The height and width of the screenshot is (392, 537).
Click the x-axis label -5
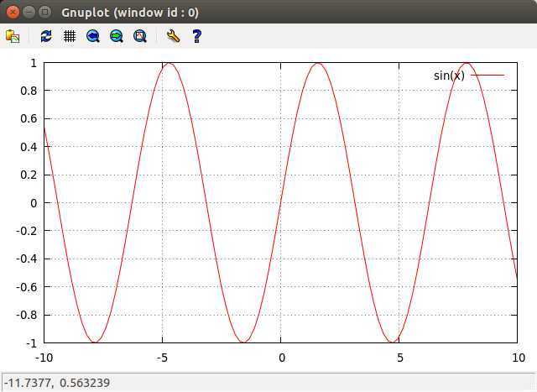(x=162, y=358)
